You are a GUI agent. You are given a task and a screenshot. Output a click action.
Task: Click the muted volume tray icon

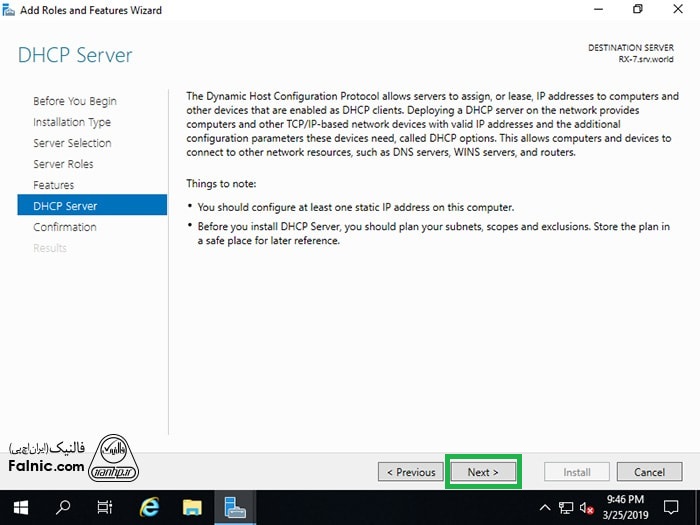click(587, 507)
